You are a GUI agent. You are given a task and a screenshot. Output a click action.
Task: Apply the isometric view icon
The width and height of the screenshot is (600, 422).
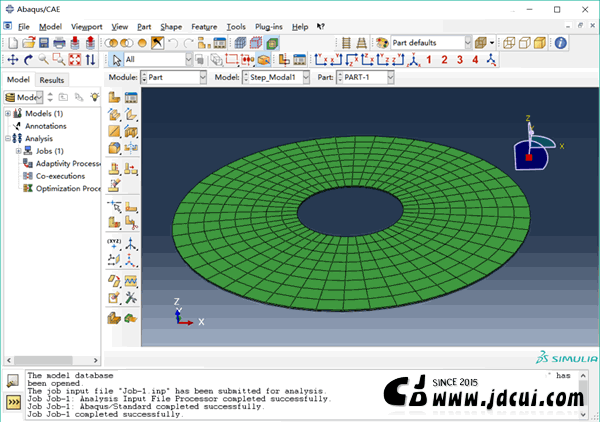tap(414, 60)
